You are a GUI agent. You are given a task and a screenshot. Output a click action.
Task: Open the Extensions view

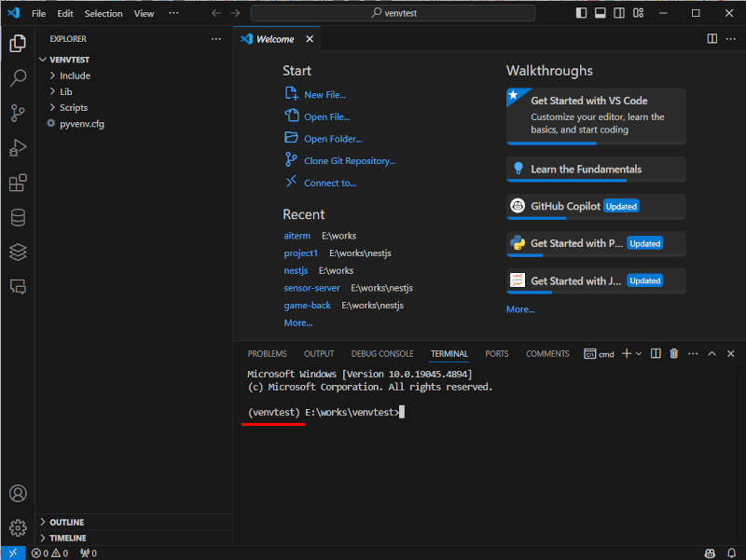[x=18, y=183]
